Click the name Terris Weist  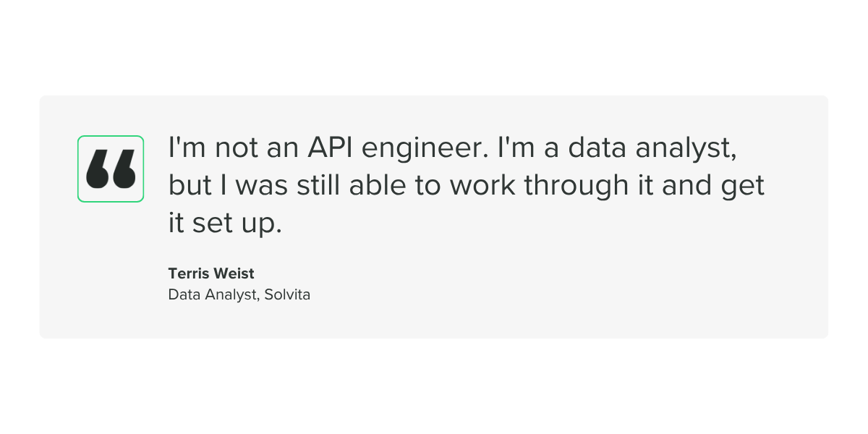point(211,273)
